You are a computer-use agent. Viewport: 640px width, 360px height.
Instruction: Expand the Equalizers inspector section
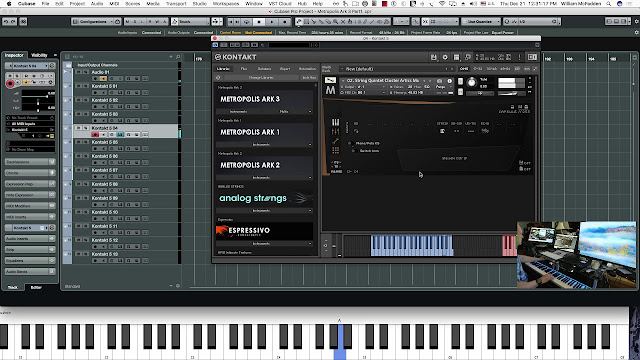tap(29, 260)
